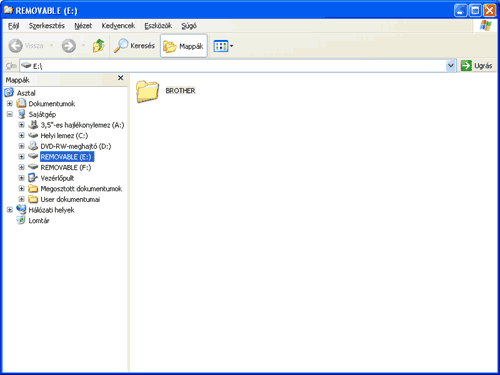Collapse the Sajátgép tree node
500x375 pixels.
coord(10,114)
